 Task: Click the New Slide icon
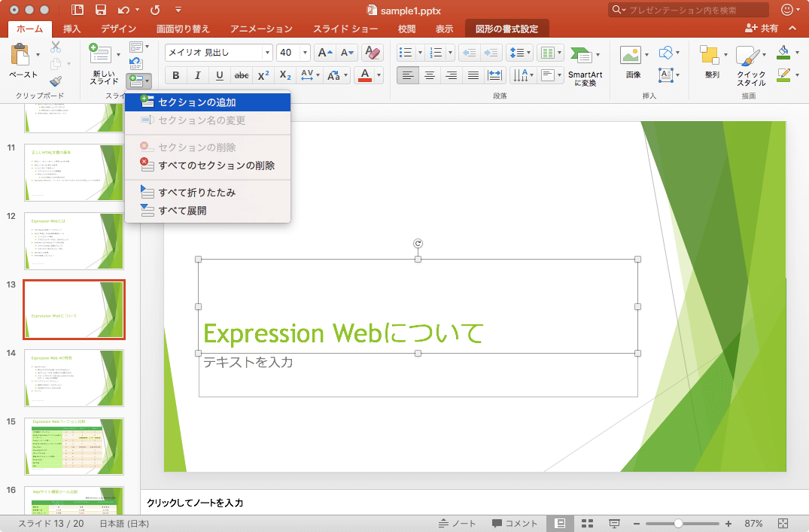(100, 55)
